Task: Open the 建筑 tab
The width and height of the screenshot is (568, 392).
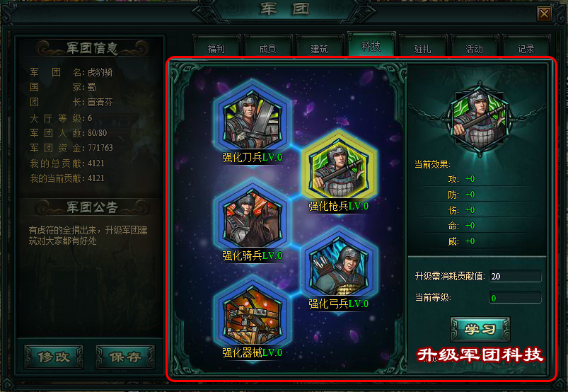Action: click(x=320, y=47)
